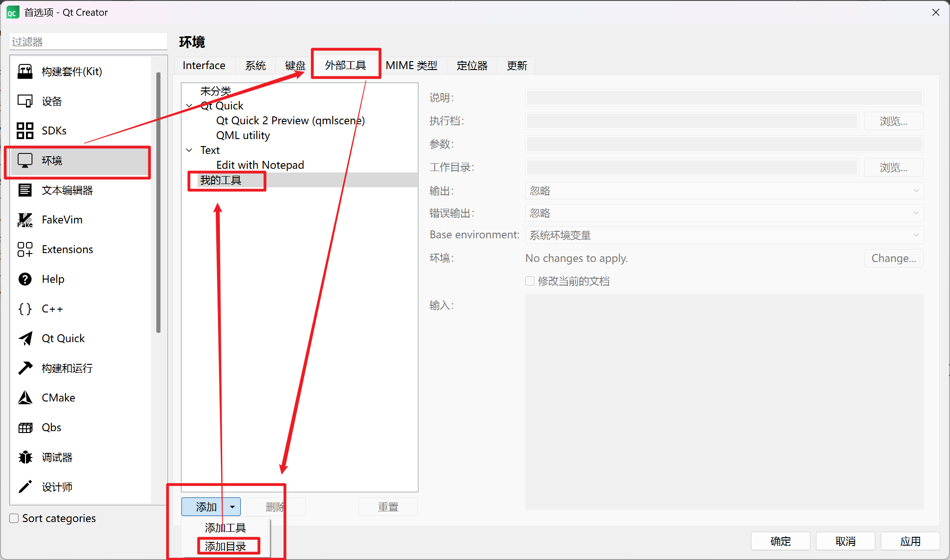Select the Qt Quick paper-plane icon
The height and width of the screenshot is (560, 950).
25,338
